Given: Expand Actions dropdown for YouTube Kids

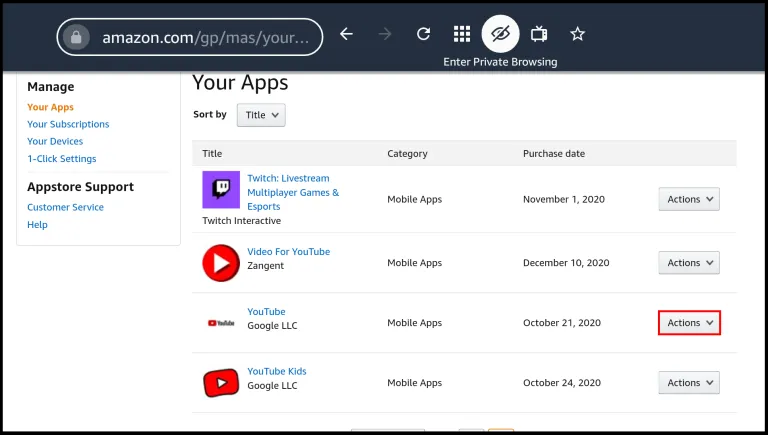Looking at the screenshot, I should (x=689, y=383).
